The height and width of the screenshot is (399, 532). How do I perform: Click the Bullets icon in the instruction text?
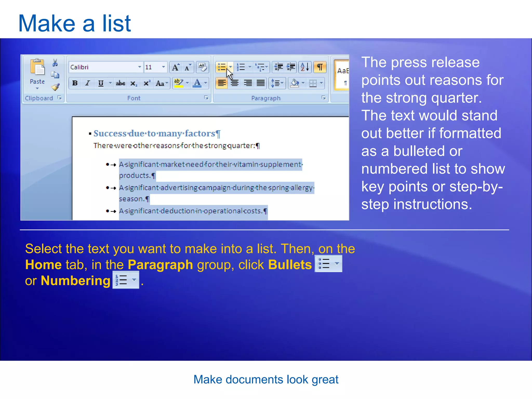(328, 264)
